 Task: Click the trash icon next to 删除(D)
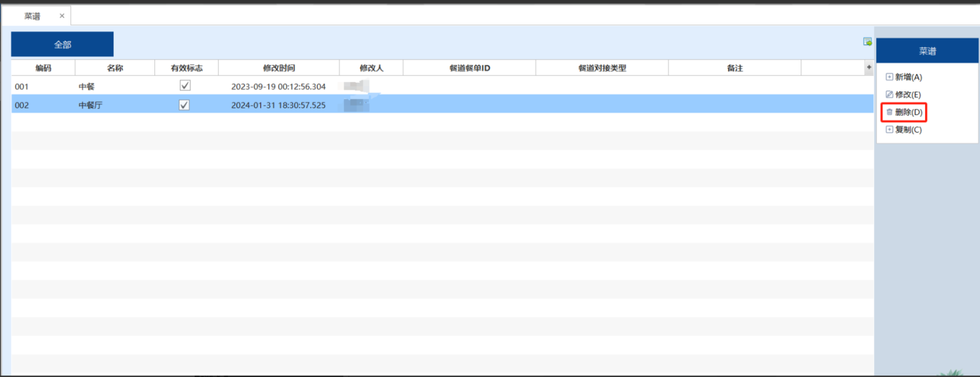tap(889, 112)
